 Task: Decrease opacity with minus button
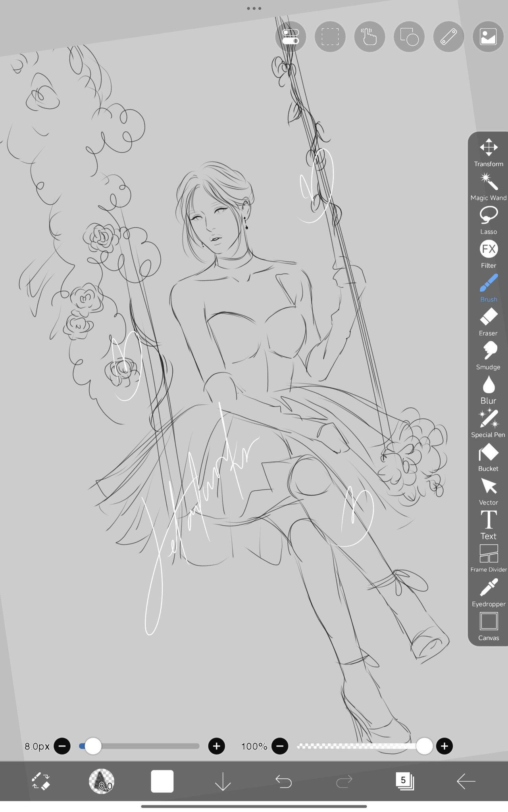click(x=279, y=746)
